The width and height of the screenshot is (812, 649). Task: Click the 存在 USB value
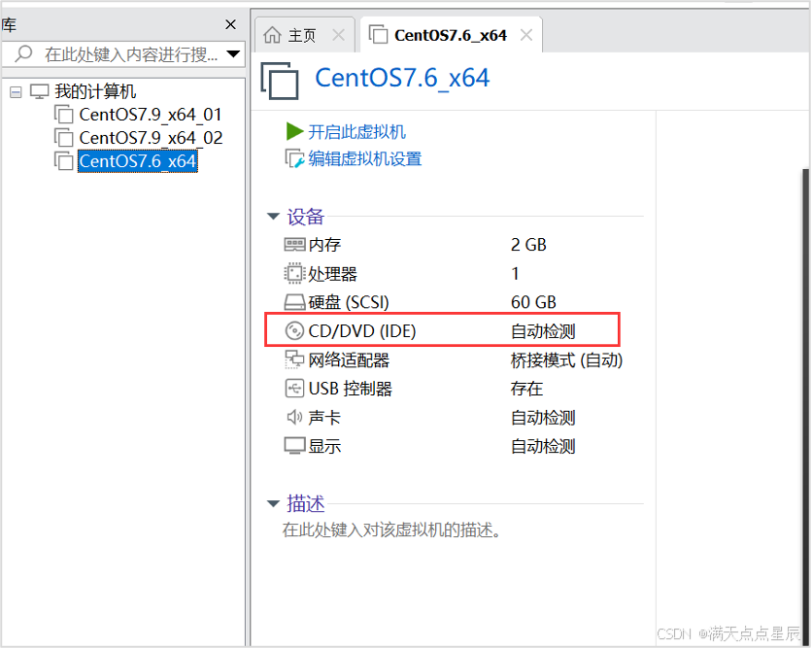click(526, 389)
